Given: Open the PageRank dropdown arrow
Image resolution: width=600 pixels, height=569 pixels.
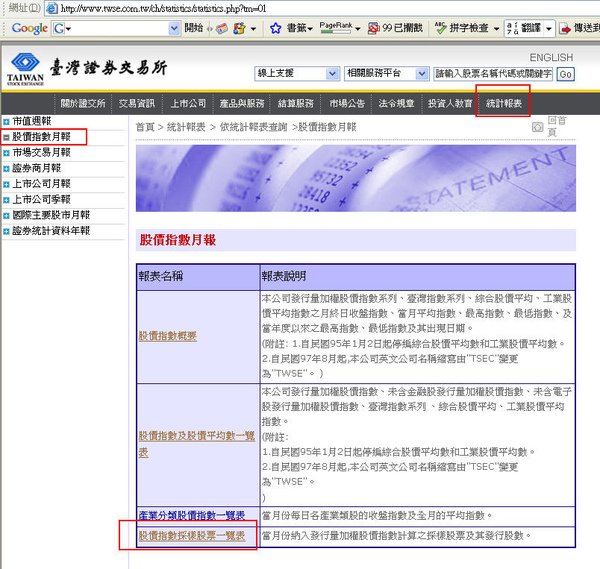Looking at the screenshot, I should 357,29.
